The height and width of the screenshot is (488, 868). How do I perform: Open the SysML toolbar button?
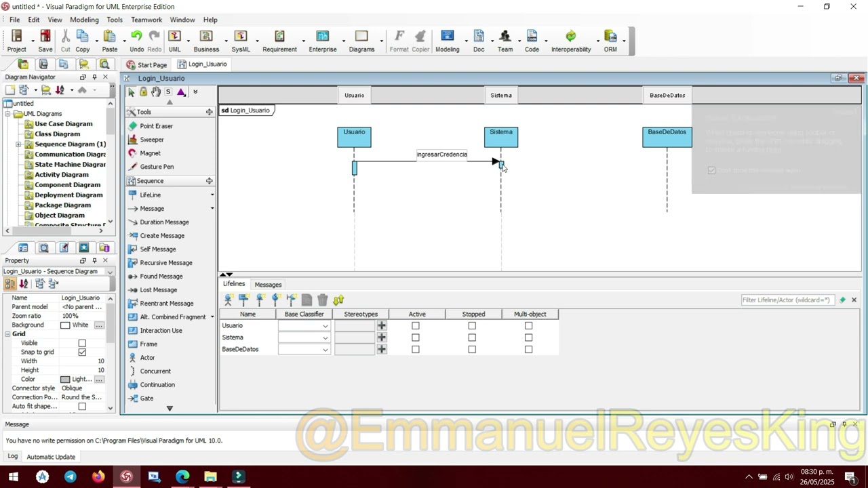[241, 41]
